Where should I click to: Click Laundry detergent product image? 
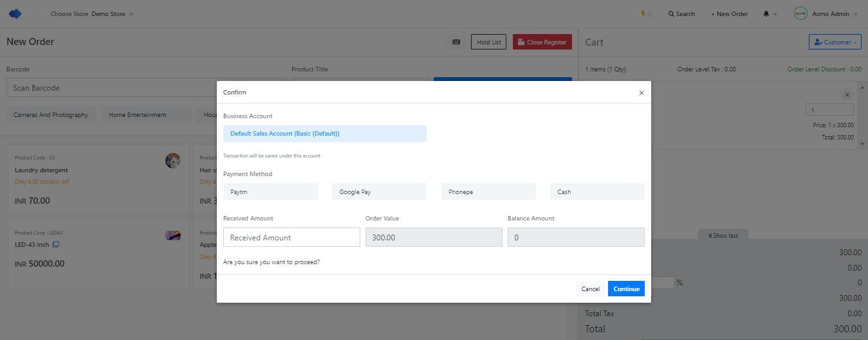click(x=172, y=161)
